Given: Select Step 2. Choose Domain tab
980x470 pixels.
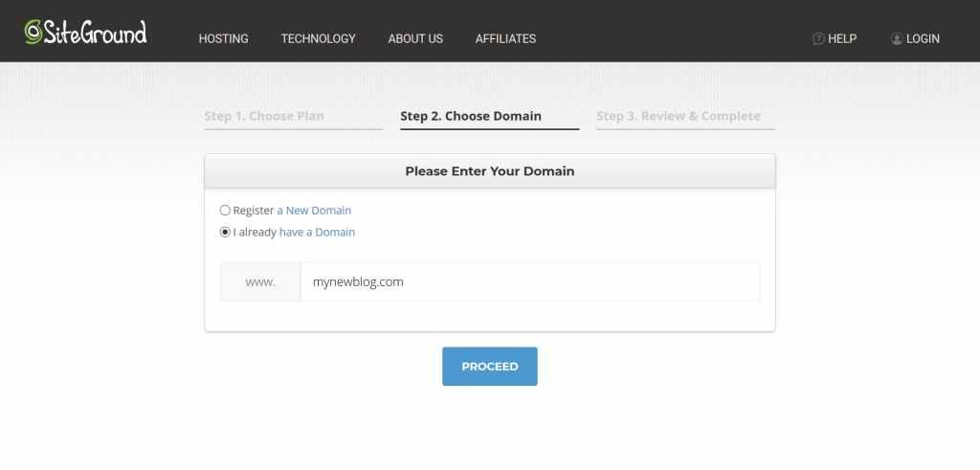Looking at the screenshot, I should [x=489, y=117].
